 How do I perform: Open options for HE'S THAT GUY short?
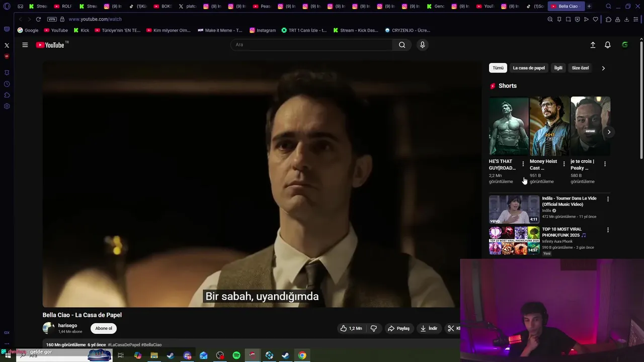pos(523,164)
